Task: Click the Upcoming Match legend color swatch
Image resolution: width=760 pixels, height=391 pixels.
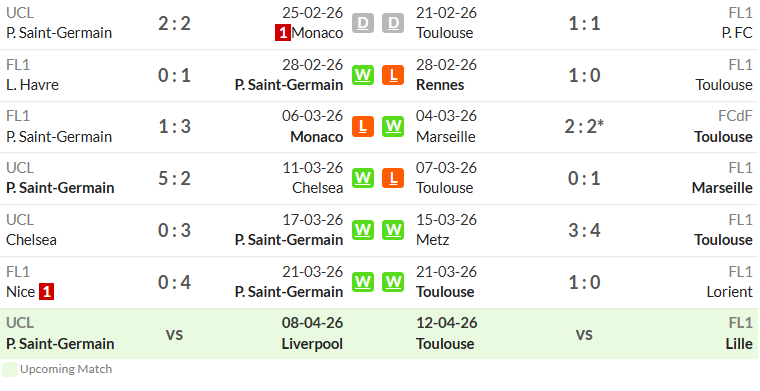Action: click(10, 369)
